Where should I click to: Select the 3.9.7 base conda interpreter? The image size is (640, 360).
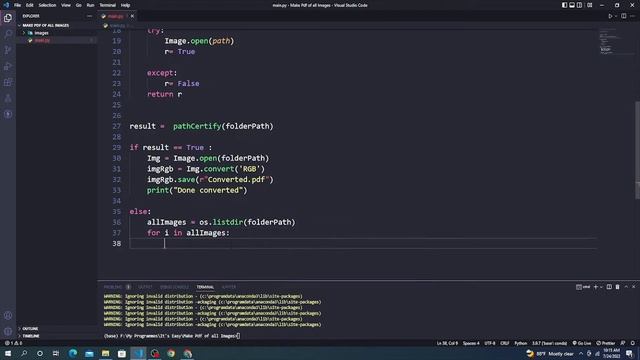(549, 343)
